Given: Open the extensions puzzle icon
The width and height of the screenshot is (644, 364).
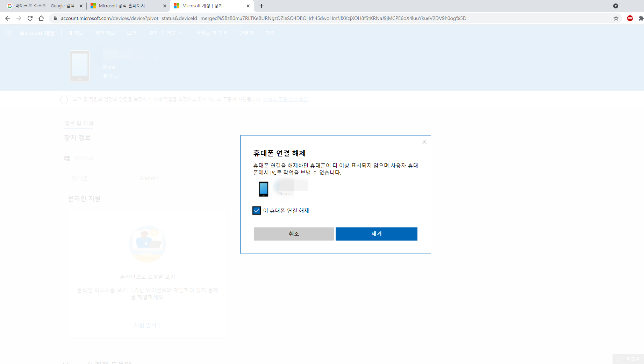Looking at the screenshot, I should [641, 18].
